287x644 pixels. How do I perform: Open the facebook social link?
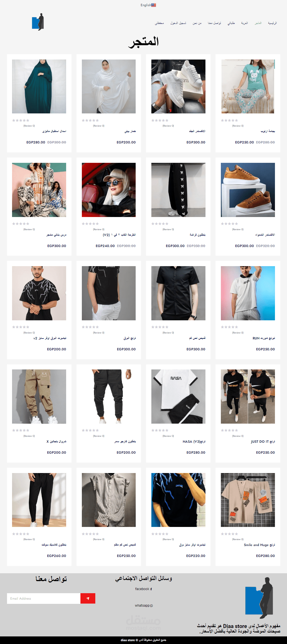[x=143, y=589]
